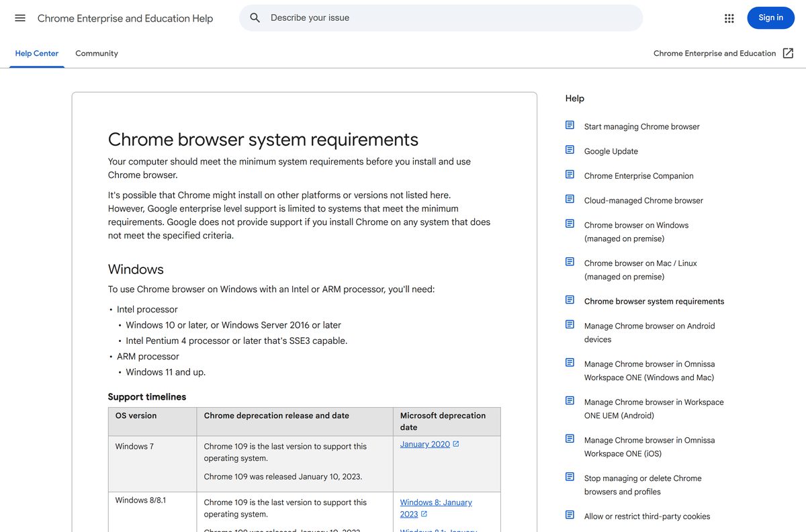Click the article icon beside Chrome browser on Mac / Linux
The height and width of the screenshot is (532, 806).
[570, 262]
